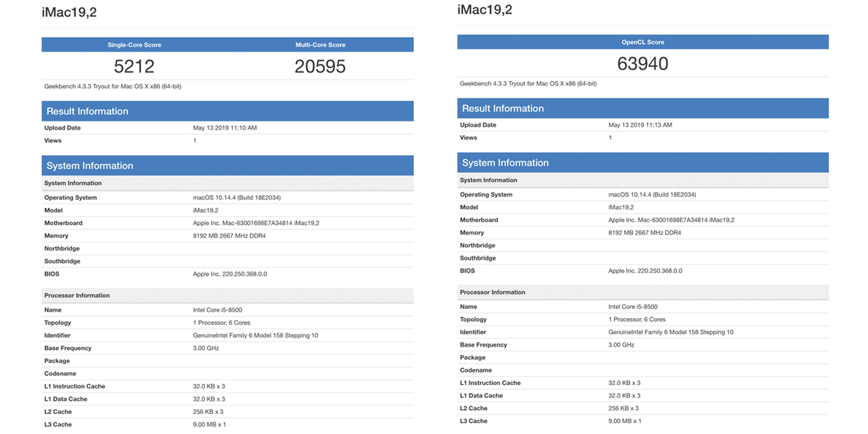Click L3 Cache 9.00 MB x 1 in right report

point(625,421)
